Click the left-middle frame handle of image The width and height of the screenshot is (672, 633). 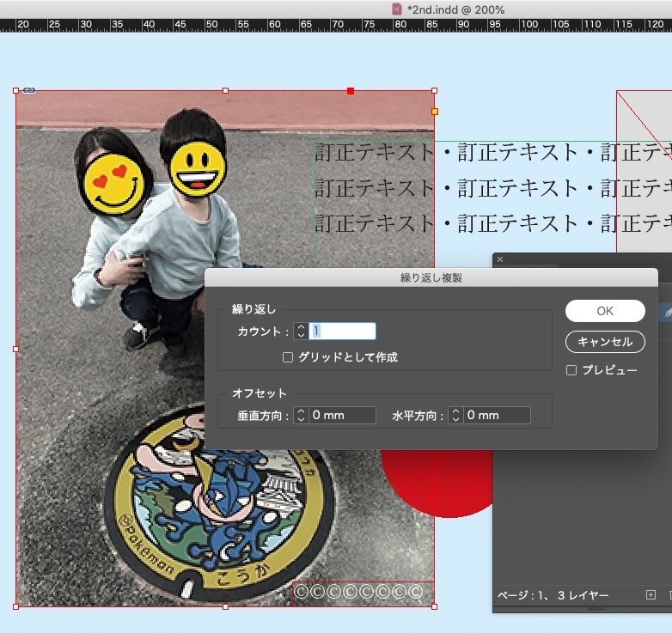(15, 349)
